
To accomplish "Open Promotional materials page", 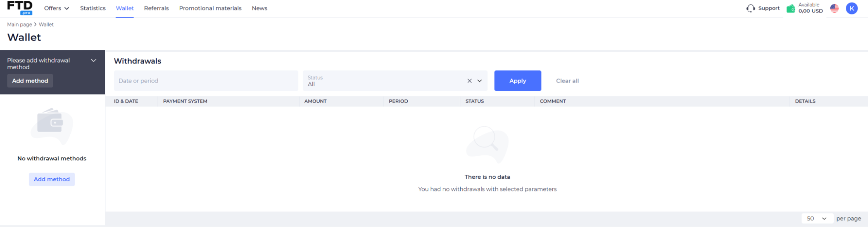I will pyautogui.click(x=210, y=8).
